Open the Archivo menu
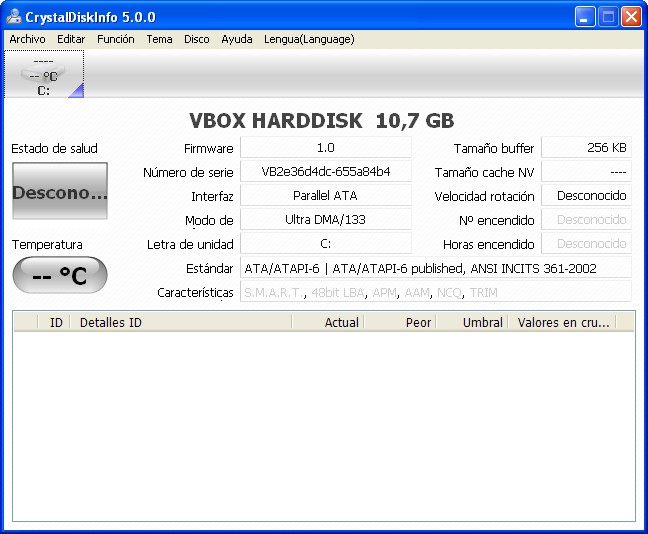 (27, 39)
